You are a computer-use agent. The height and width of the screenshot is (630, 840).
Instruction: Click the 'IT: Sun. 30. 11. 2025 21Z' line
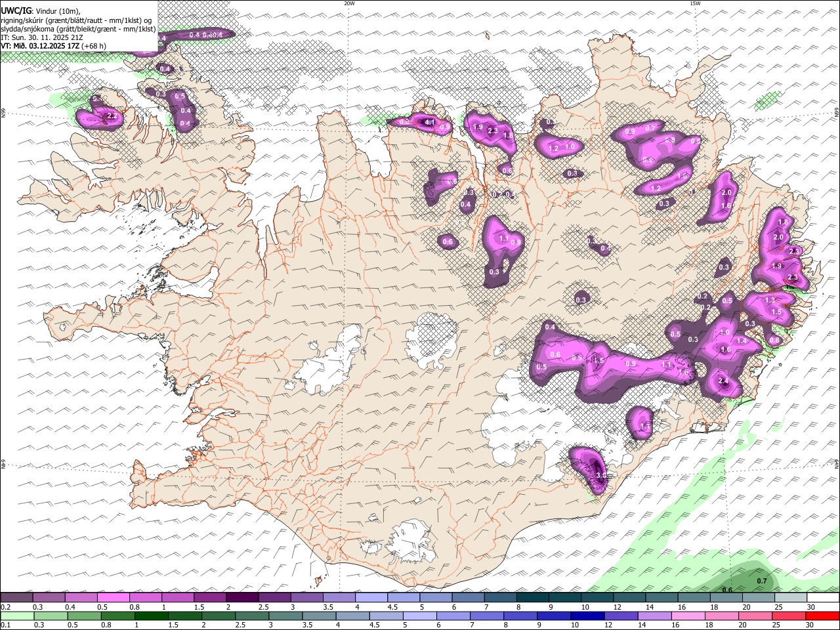coord(42,37)
